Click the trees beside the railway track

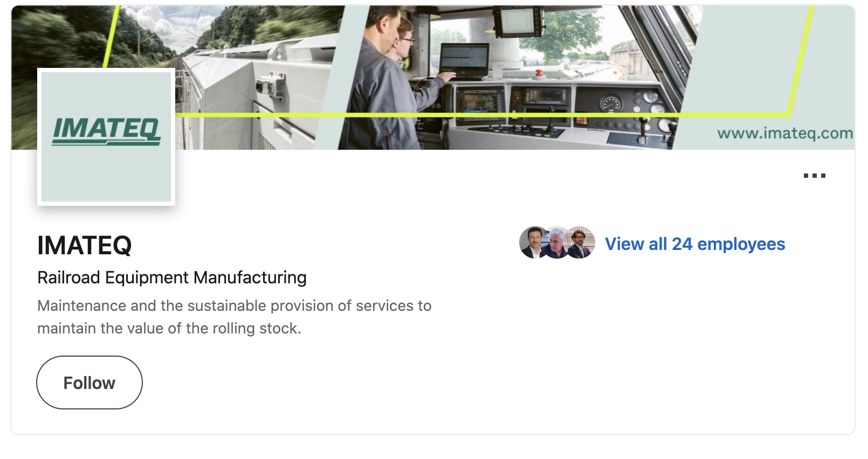pos(54,32)
